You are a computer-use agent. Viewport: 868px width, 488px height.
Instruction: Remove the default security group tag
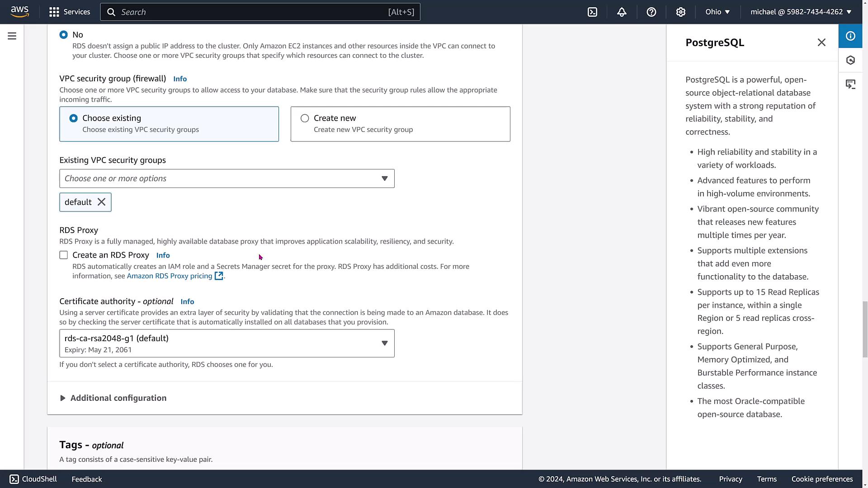(x=102, y=202)
